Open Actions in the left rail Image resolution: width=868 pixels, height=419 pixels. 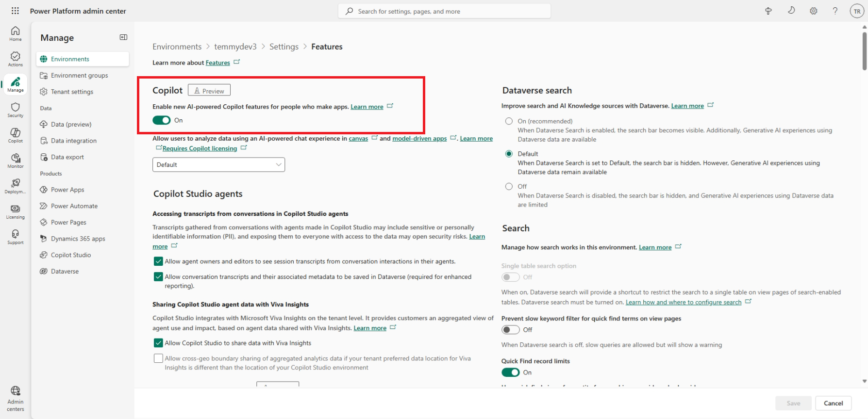point(16,59)
